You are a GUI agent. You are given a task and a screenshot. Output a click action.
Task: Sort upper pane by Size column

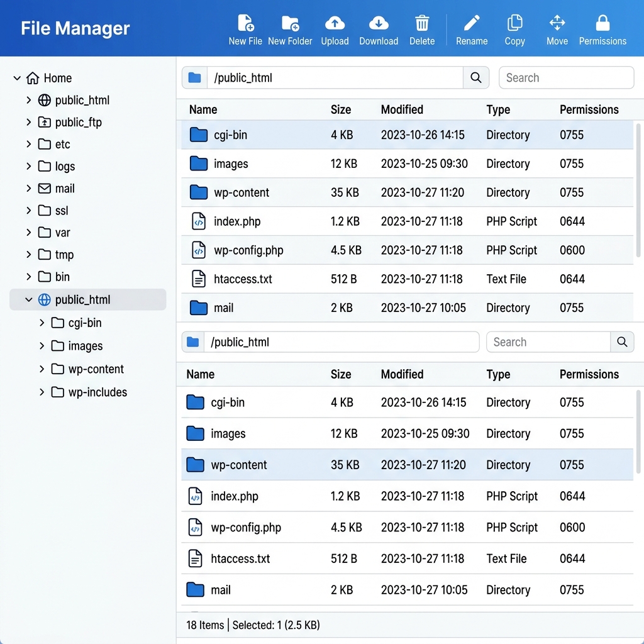[341, 109]
